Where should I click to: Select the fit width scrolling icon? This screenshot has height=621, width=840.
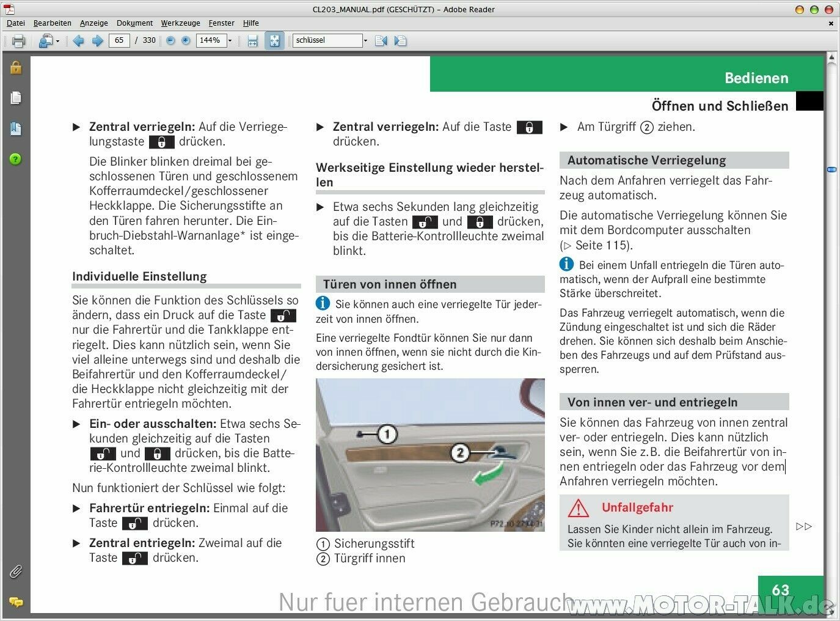pos(253,41)
